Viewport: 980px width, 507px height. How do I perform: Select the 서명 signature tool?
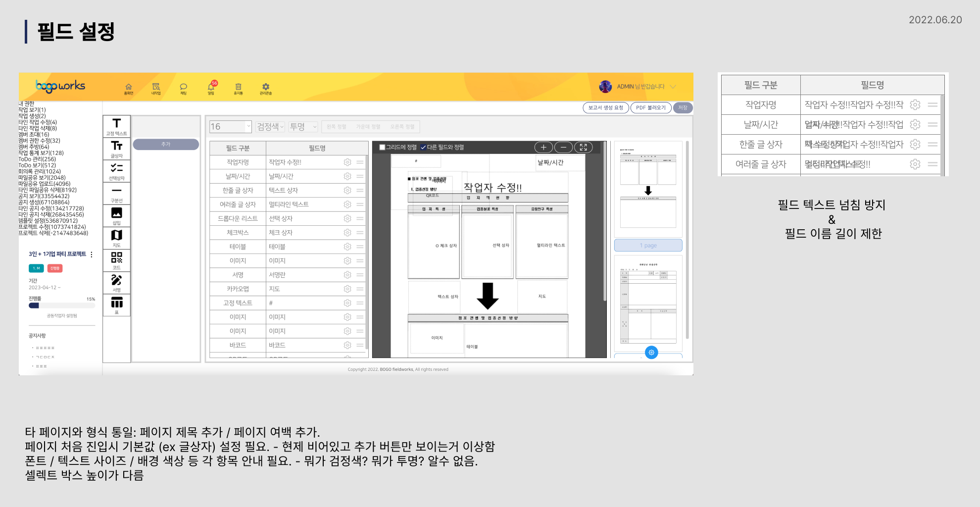[x=117, y=283]
